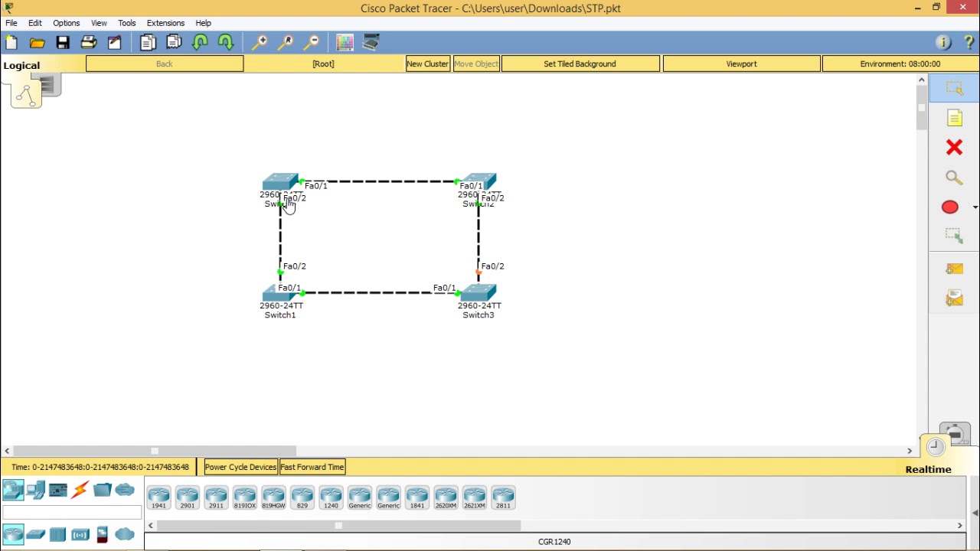The image size is (980, 551).
Task: Launch the Activity Wizard icon
Action: (x=114, y=43)
